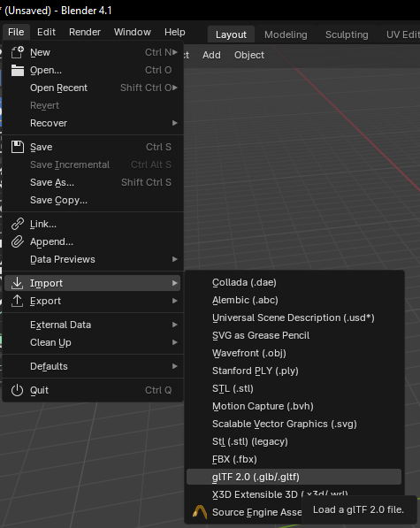Click the New file icon
The width and height of the screenshot is (420, 528).
coord(18,52)
